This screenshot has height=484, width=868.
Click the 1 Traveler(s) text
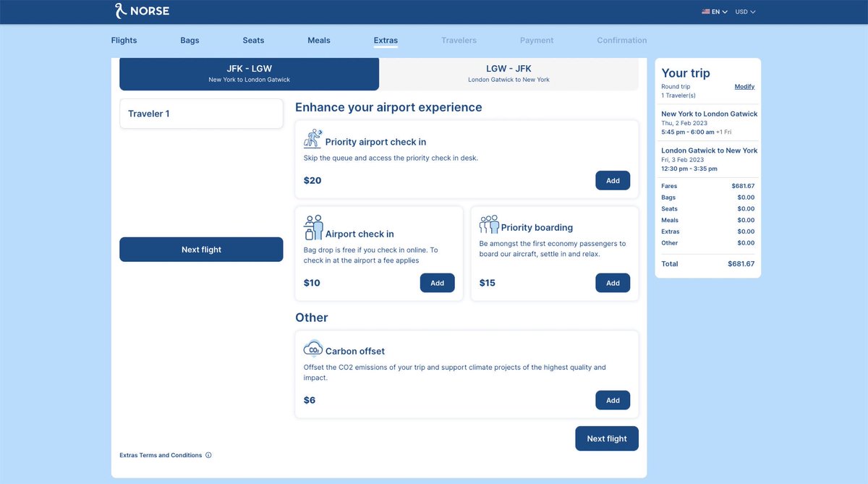[x=678, y=95]
